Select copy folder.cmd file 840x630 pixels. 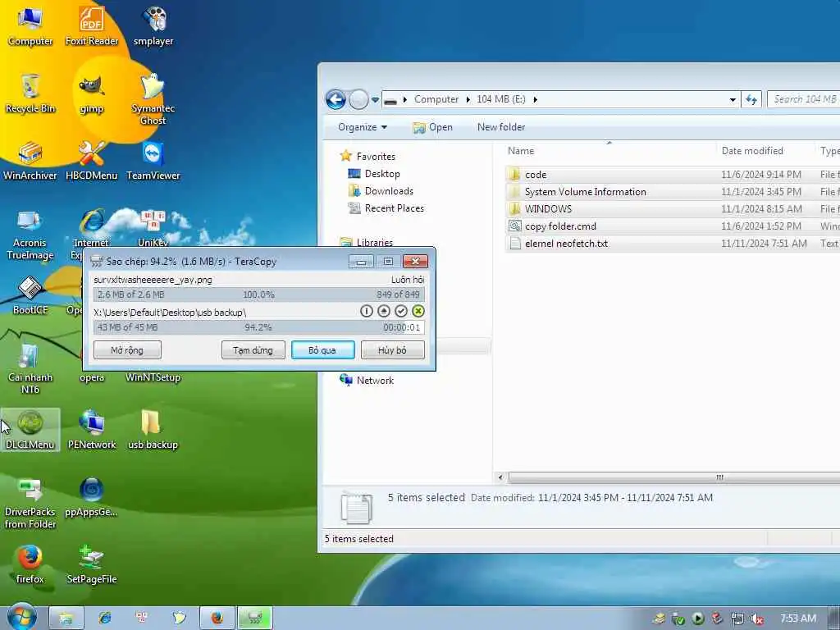pyautogui.click(x=673, y=226)
